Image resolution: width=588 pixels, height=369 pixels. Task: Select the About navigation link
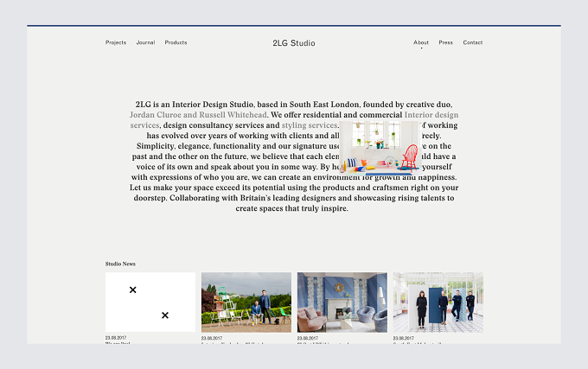[421, 42]
